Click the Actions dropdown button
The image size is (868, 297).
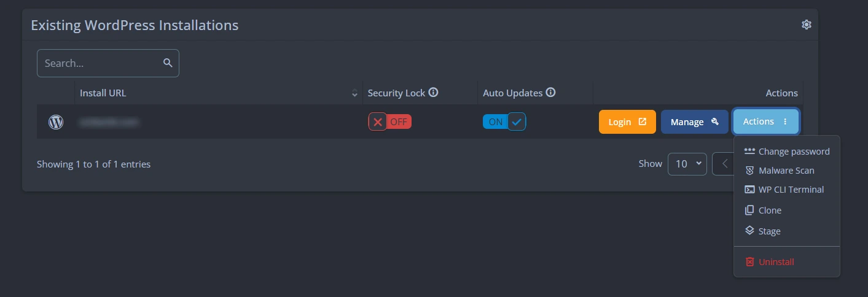click(765, 121)
